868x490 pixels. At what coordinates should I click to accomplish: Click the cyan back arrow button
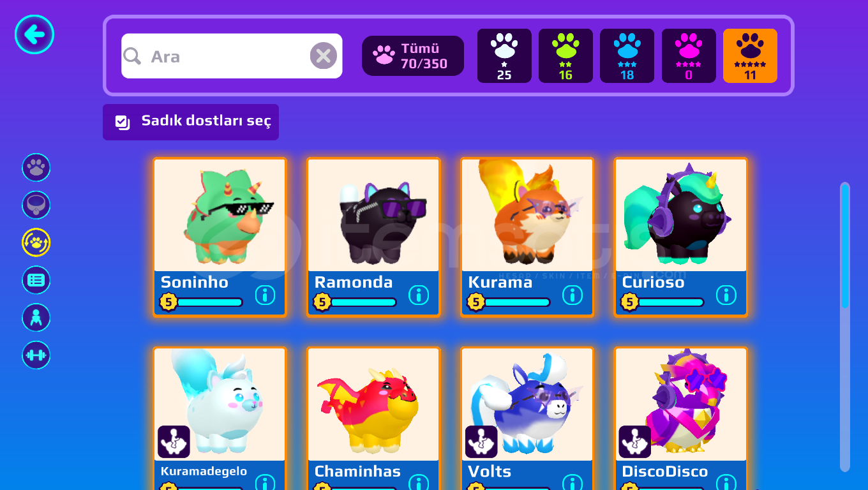[x=34, y=34]
